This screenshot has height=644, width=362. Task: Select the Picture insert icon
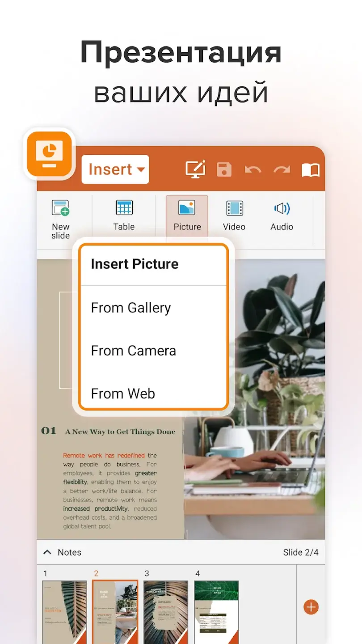(x=187, y=209)
